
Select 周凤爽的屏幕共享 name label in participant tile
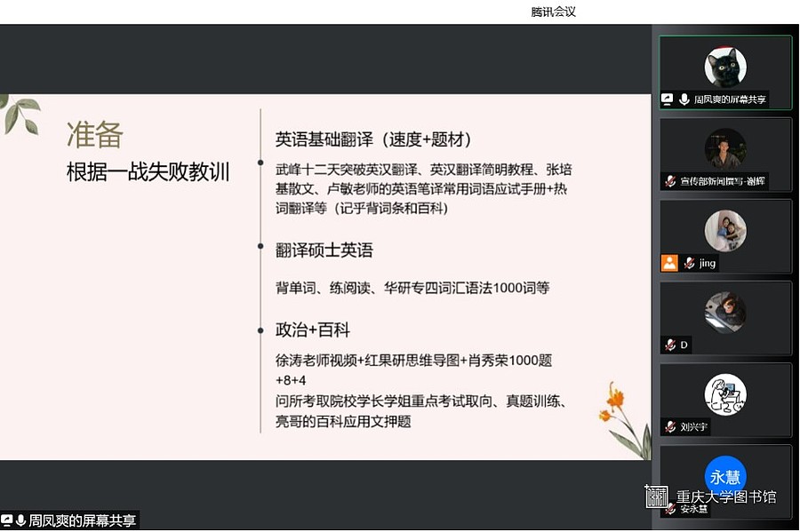(730, 99)
